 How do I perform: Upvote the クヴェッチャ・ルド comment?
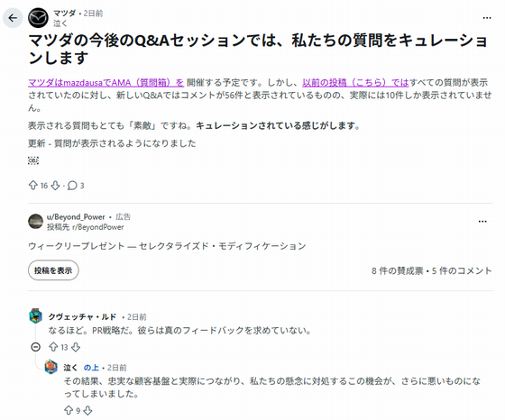click(53, 347)
